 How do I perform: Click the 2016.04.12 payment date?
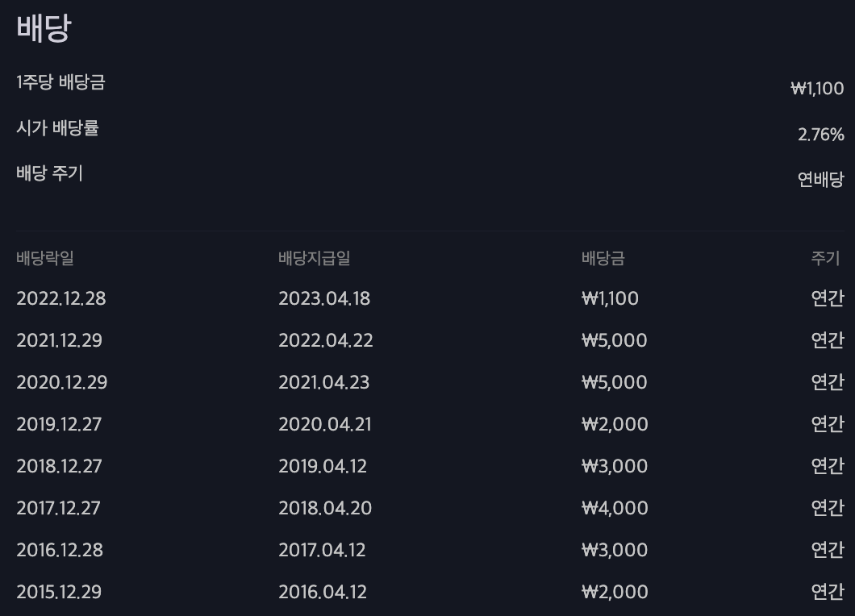pyautogui.click(x=323, y=592)
